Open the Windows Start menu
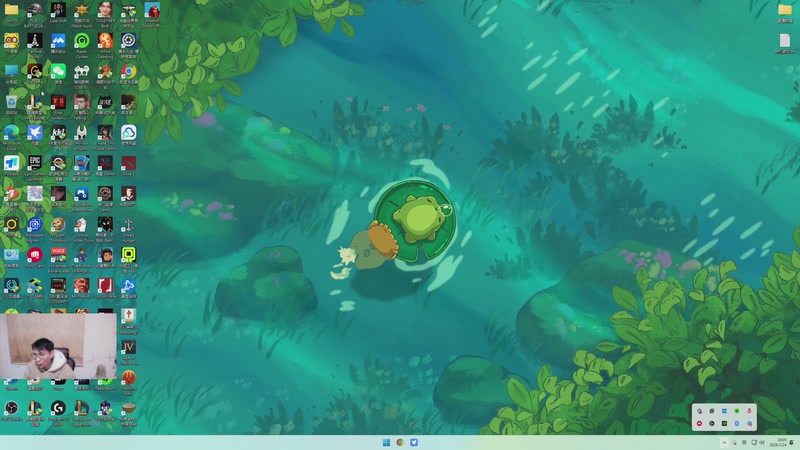 coord(386,442)
